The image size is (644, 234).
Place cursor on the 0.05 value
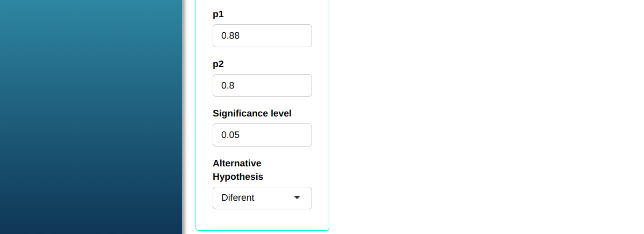(230, 135)
